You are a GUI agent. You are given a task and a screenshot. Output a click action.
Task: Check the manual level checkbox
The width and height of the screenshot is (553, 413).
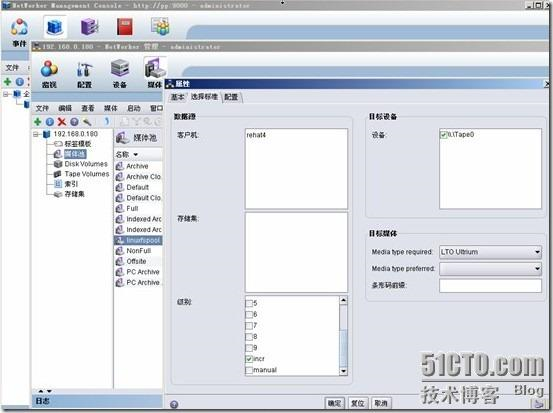[x=249, y=370]
